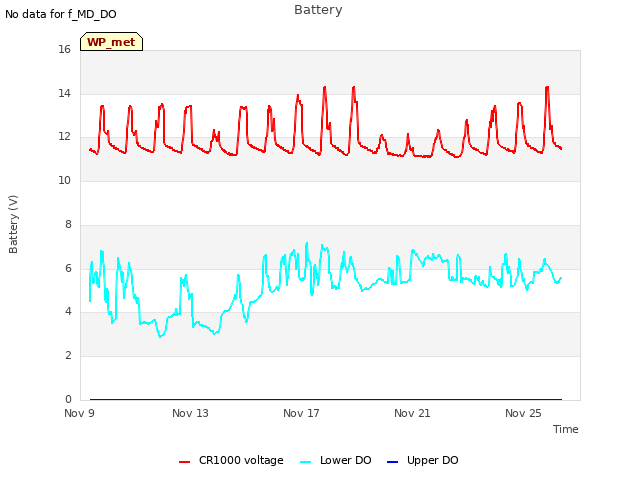640x480 pixels.
Task: Toggle the Lower DO legend entry
Action: tap(336, 460)
